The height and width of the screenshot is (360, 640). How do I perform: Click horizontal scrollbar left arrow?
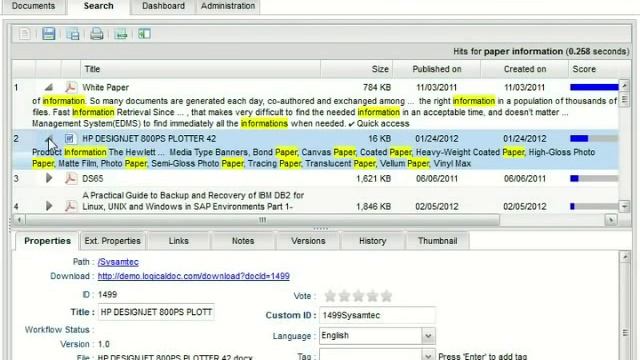(x=19, y=220)
